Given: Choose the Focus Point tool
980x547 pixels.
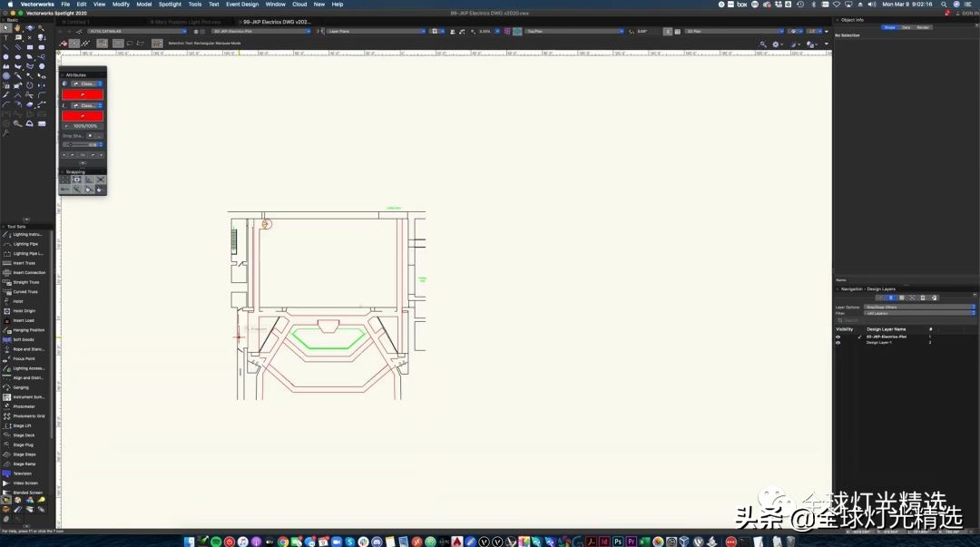Looking at the screenshot, I should tap(24, 358).
